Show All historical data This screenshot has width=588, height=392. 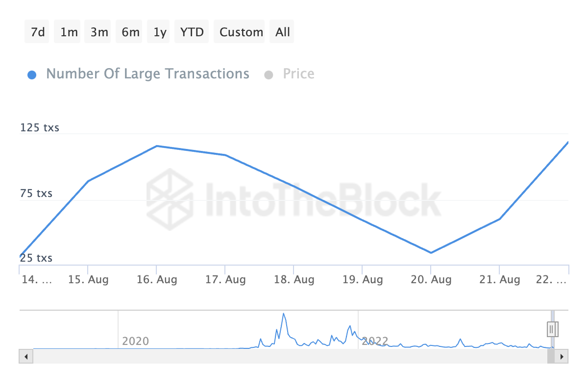[x=283, y=32]
